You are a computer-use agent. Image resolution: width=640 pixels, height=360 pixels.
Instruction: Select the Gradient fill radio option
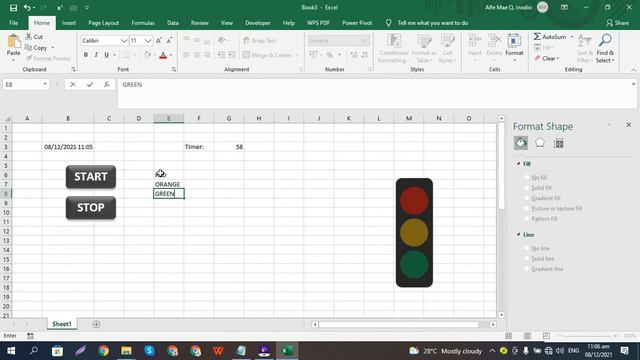click(527, 198)
